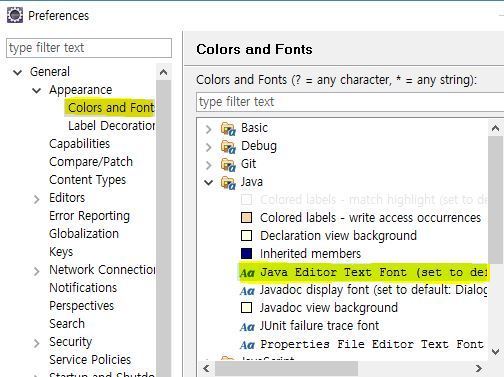
Task: Click the Aa icon of JUnit failure trace font
Action: point(247,327)
